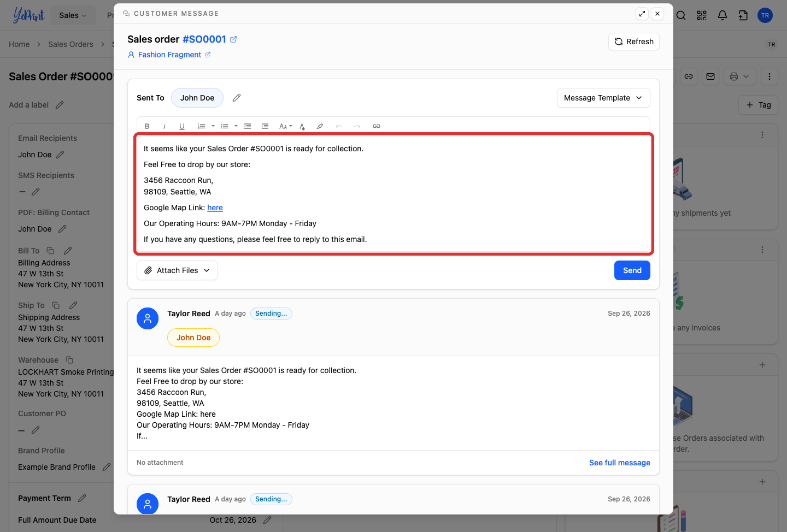The width and height of the screenshot is (787, 532).
Task: Open the TR user avatar menu
Action: click(765, 15)
